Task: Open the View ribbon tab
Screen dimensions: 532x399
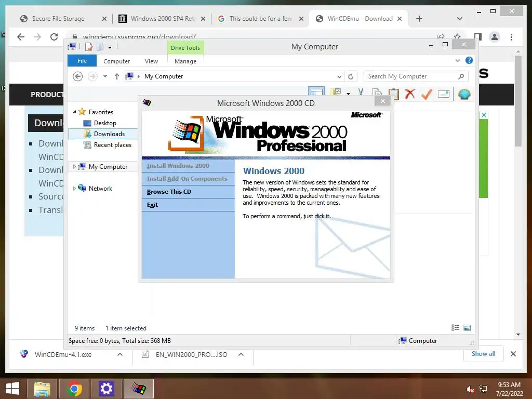Action: (151, 61)
